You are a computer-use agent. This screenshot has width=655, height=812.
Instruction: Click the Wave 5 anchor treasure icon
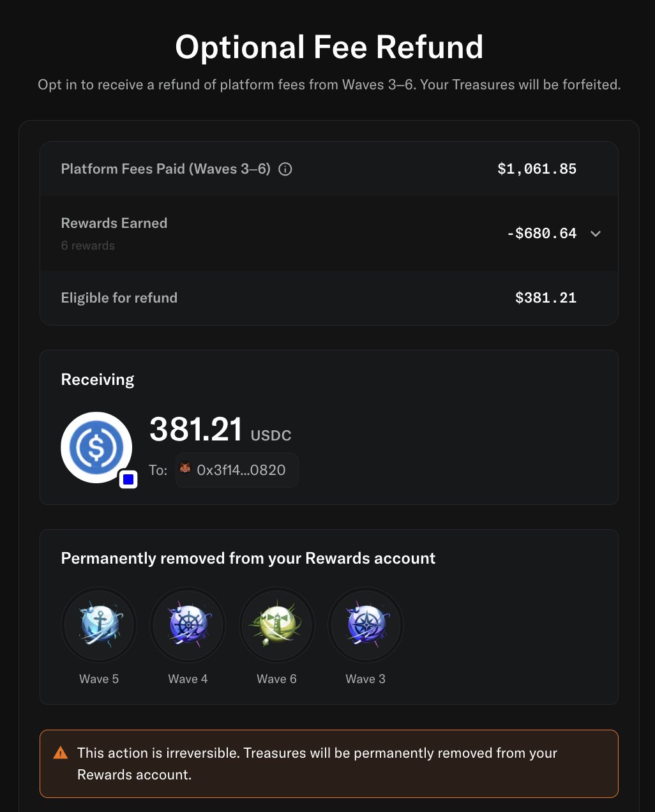pos(99,625)
